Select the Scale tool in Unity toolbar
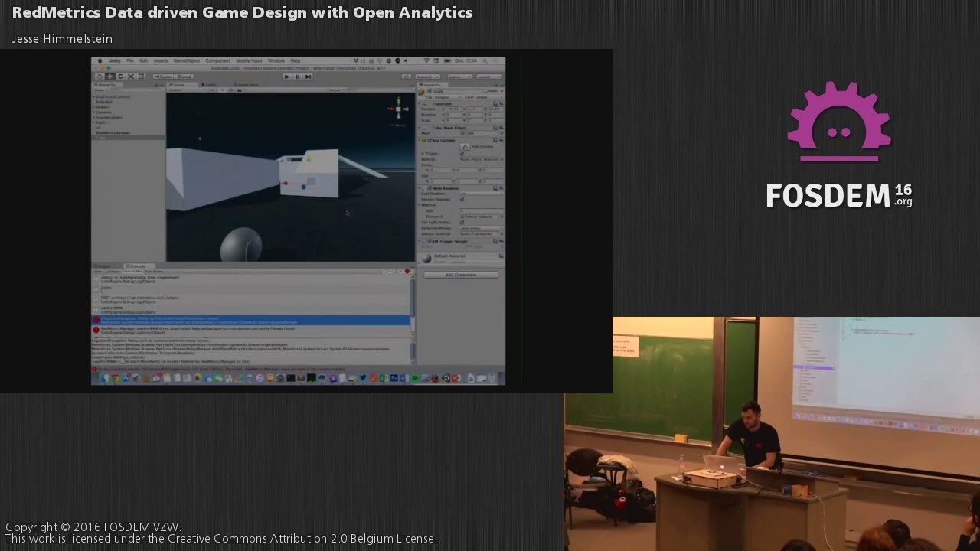The image size is (980, 551). pyautogui.click(x=131, y=77)
